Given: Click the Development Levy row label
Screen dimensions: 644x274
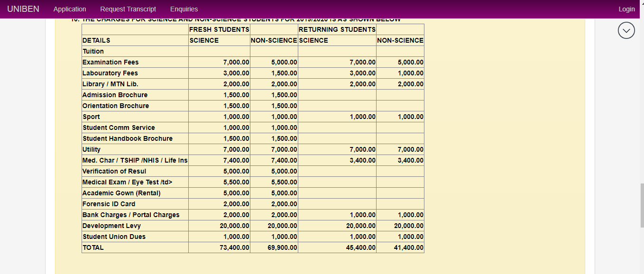Looking at the screenshot, I should [111, 226].
